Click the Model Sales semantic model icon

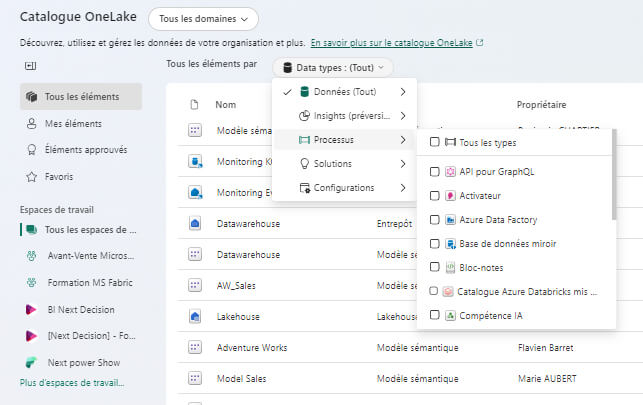195,378
